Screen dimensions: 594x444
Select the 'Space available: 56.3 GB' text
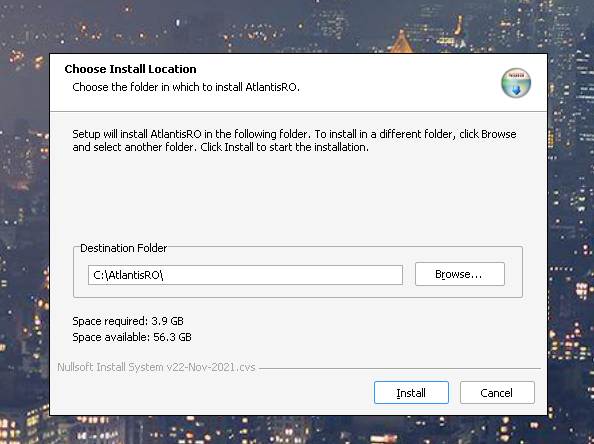click(132, 337)
